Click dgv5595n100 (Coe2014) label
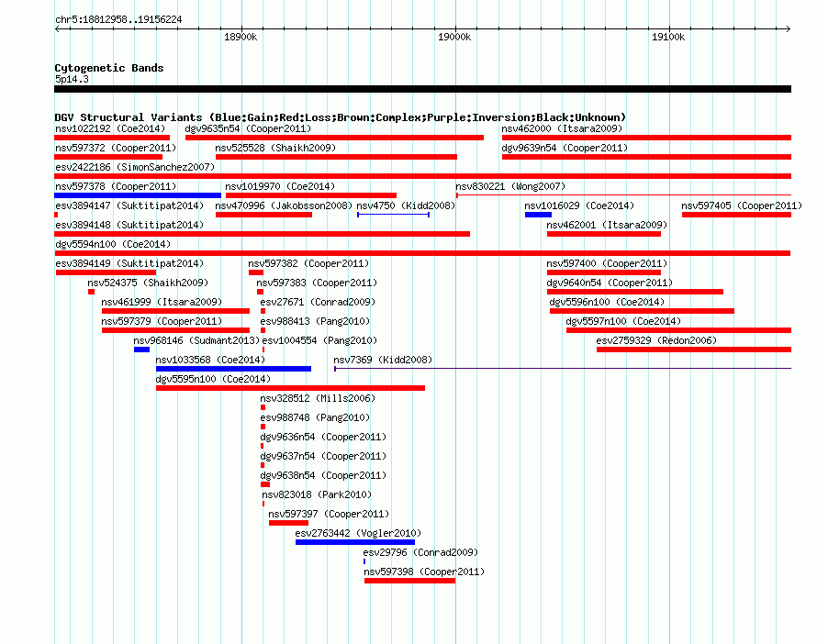817x644 pixels. coord(213,379)
